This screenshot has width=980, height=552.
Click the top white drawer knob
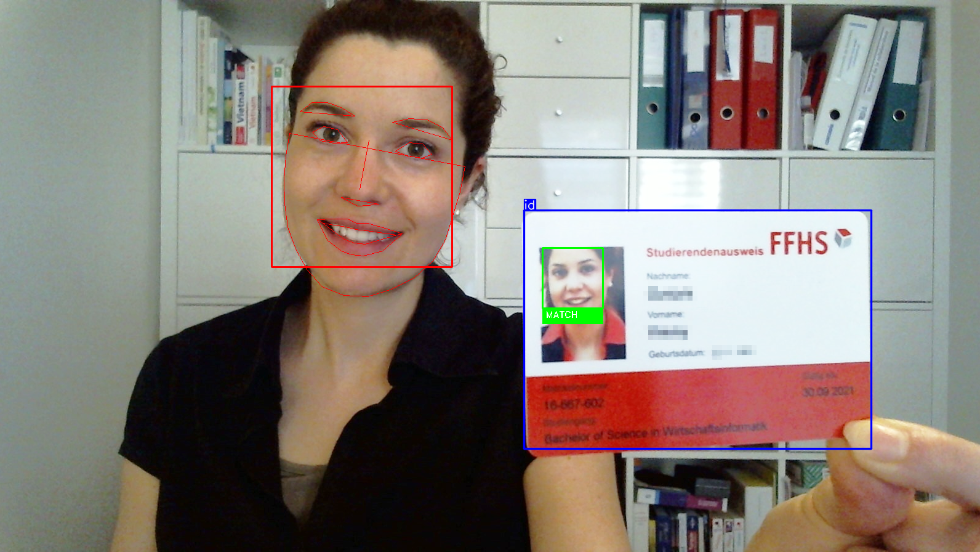pyautogui.click(x=559, y=39)
